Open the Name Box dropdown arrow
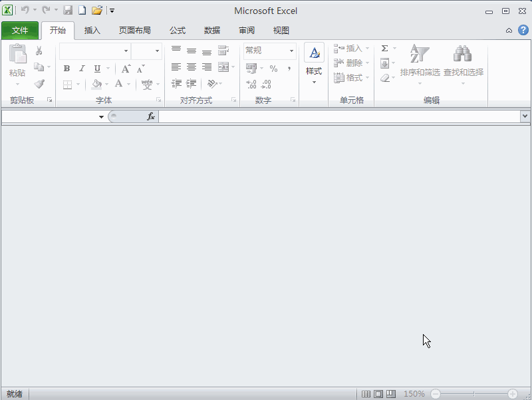The image size is (532, 400). pos(101,117)
